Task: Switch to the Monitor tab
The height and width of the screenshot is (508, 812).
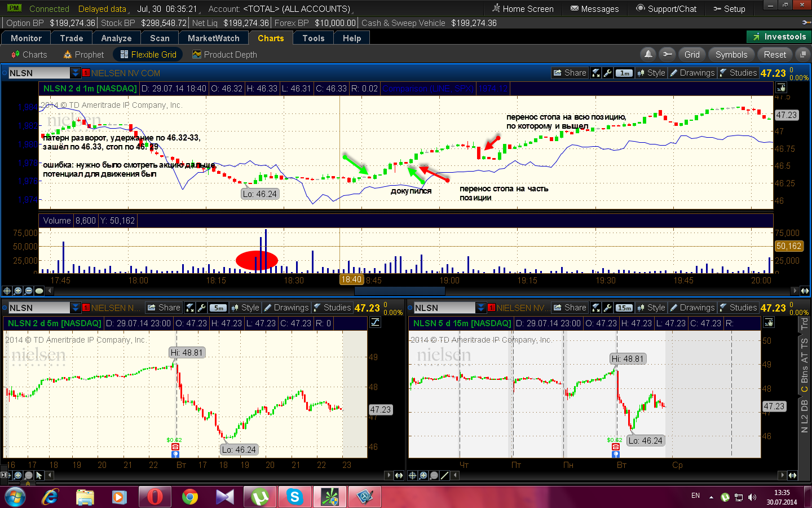Action: pyautogui.click(x=26, y=38)
